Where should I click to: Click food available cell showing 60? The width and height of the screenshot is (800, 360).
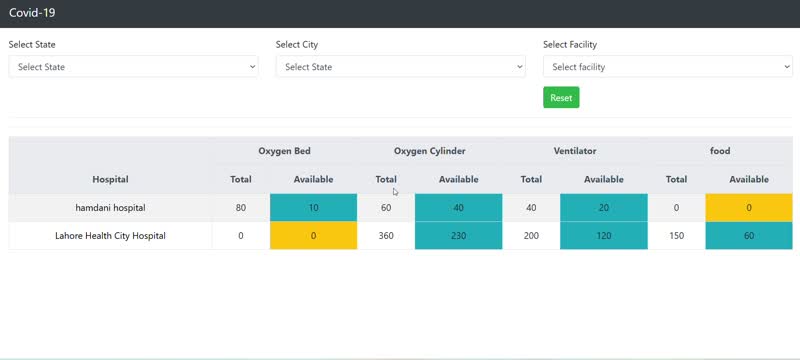(749, 236)
